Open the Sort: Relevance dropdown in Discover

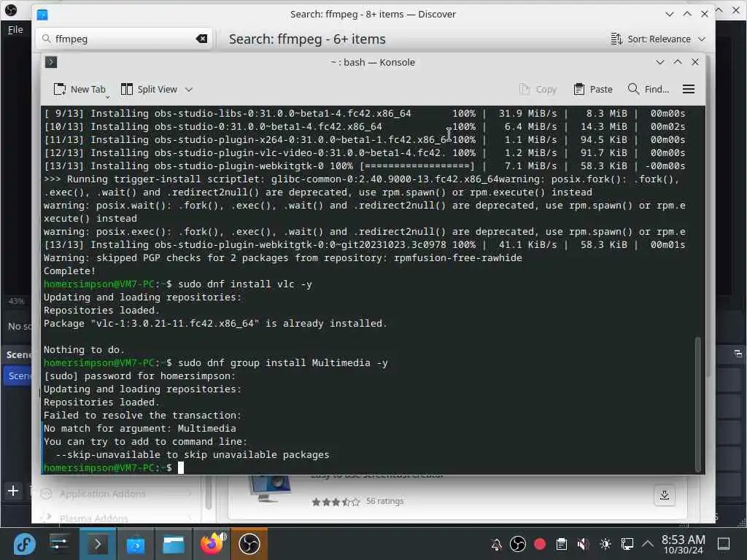658,39
